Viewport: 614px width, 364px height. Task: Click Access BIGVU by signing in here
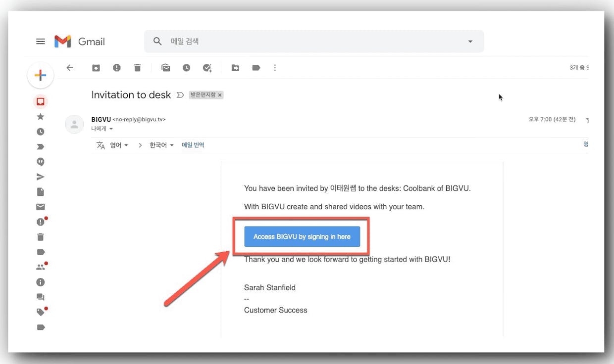(302, 237)
